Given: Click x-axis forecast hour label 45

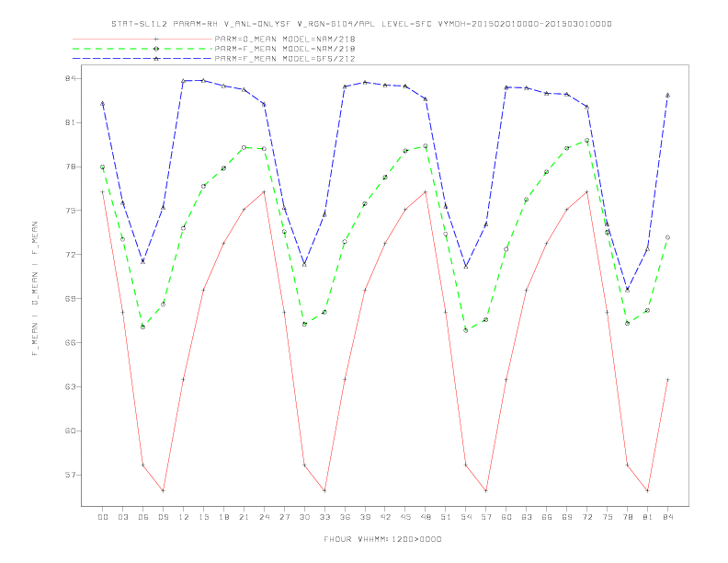Looking at the screenshot, I should point(405,517).
